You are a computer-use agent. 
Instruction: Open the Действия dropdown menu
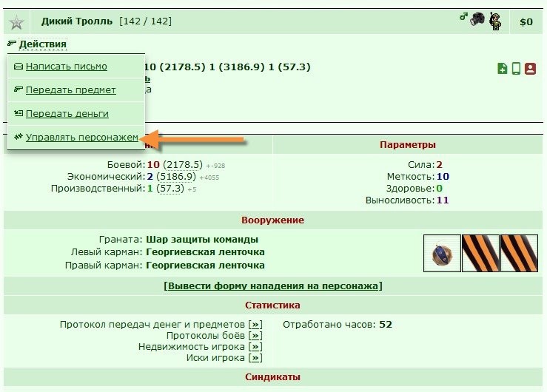pyautogui.click(x=42, y=44)
